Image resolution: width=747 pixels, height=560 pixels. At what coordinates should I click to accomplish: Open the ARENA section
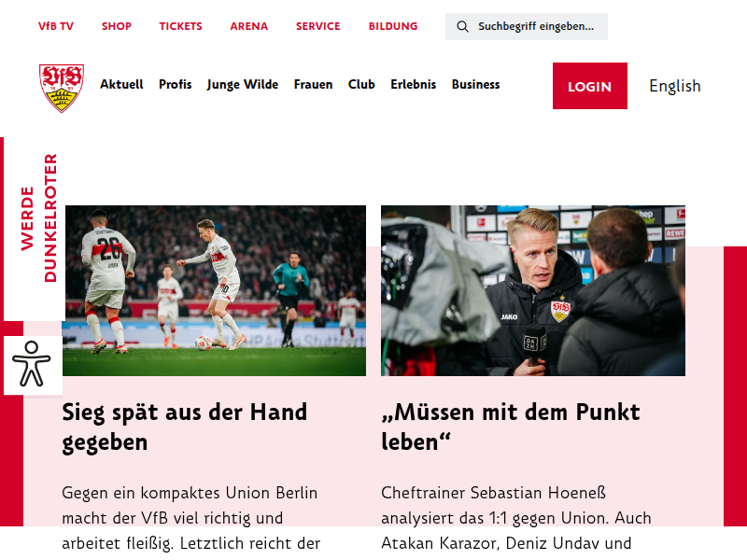pyautogui.click(x=248, y=26)
